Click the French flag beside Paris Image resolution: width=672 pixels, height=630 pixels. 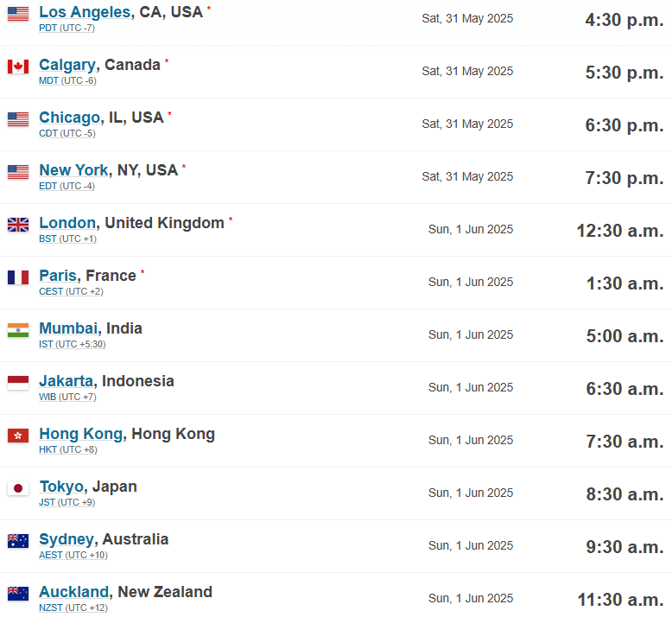tap(18, 277)
